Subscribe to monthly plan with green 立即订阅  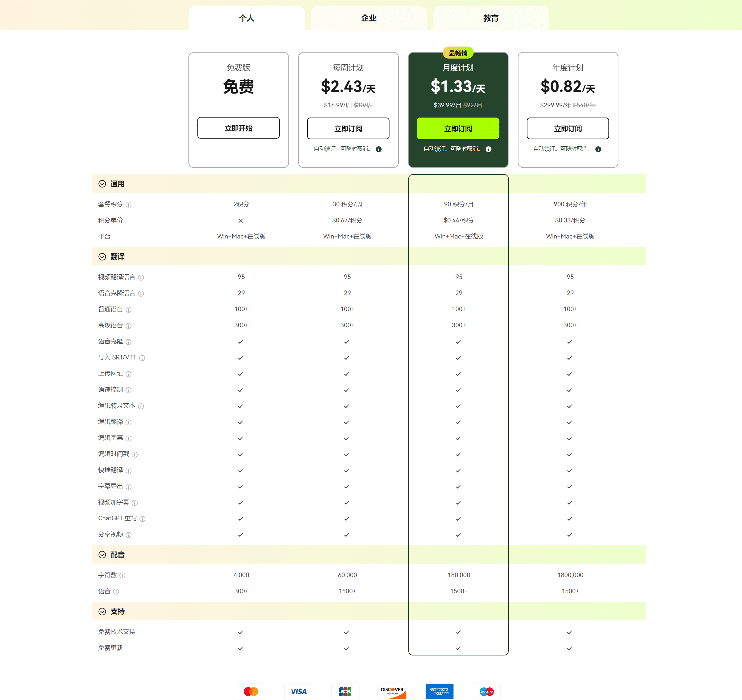coord(457,128)
